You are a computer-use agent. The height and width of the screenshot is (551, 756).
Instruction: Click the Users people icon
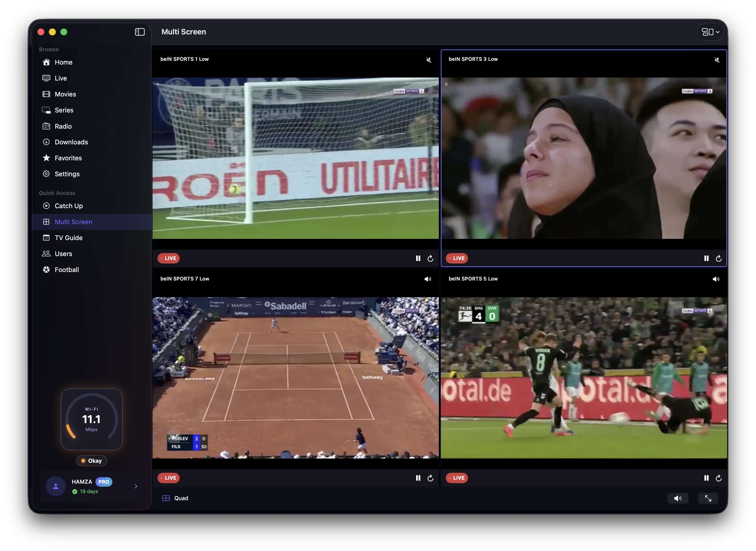(x=46, y=254)
